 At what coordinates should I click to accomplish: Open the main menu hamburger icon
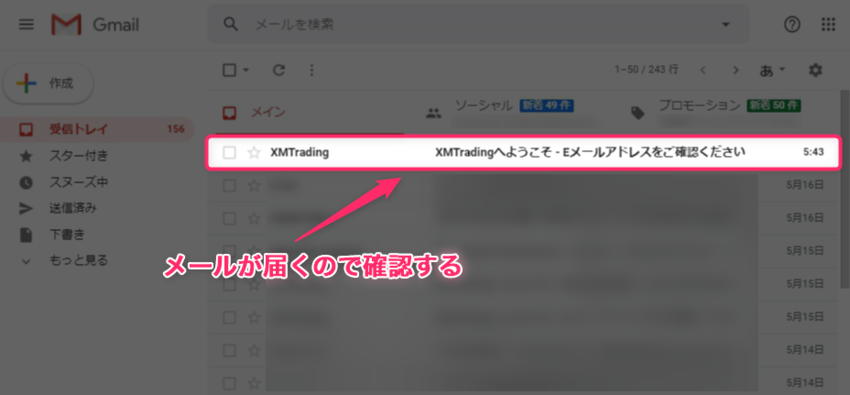(x=26, y=24)
